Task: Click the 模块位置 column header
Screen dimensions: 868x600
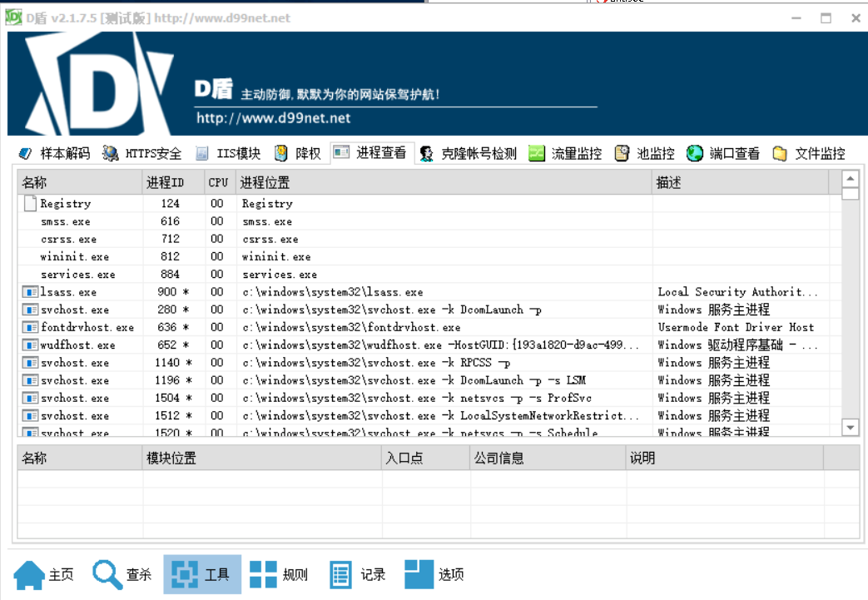Action: [x=262, y=459]
